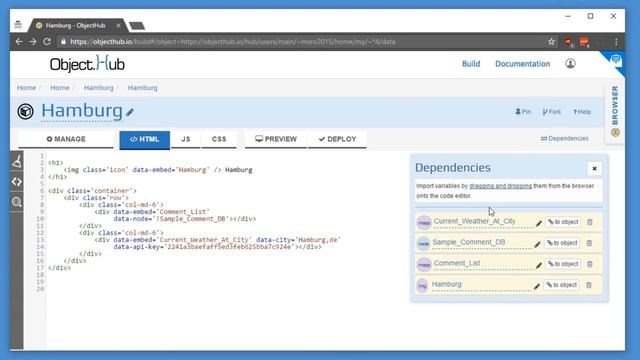Click the Hamburg dependency avatar icon
The image size is (640, 360).
point(422,286)
